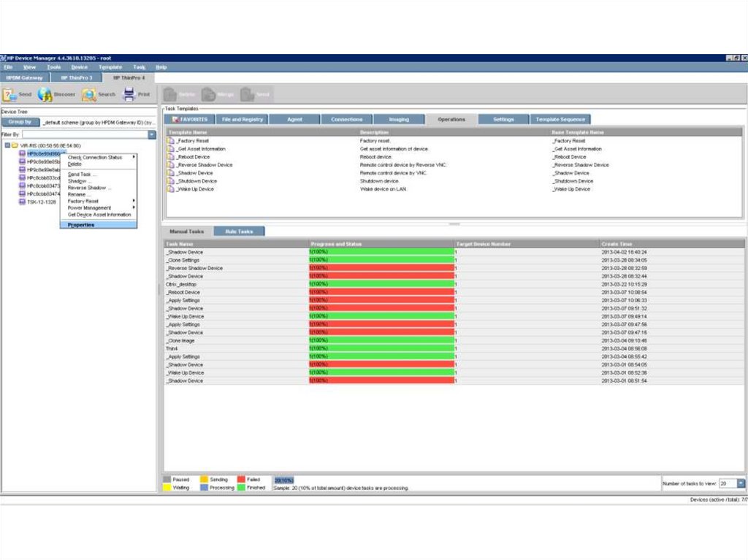Click the _Shadow Device template icon
The image size is (748, 560).
pyautogui.click(x=171, y=173)
